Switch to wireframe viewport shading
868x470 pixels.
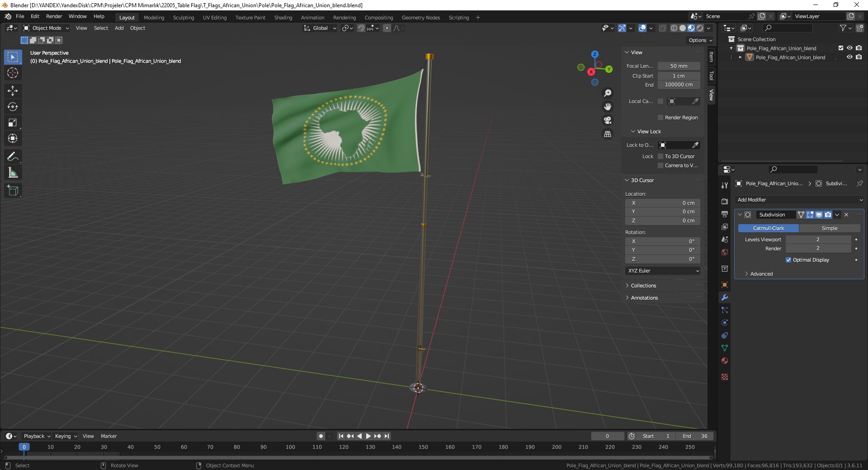pos(674,28)
